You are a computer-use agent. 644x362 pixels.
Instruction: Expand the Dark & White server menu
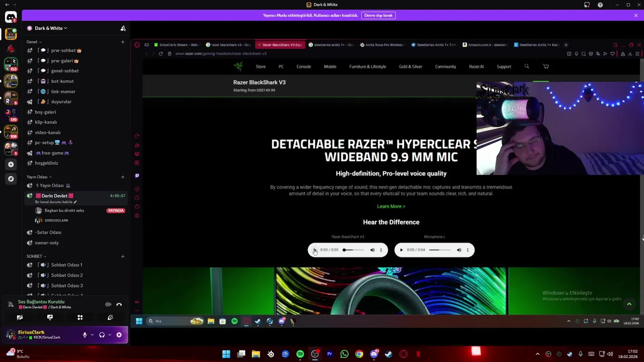(x=50, y=28)
